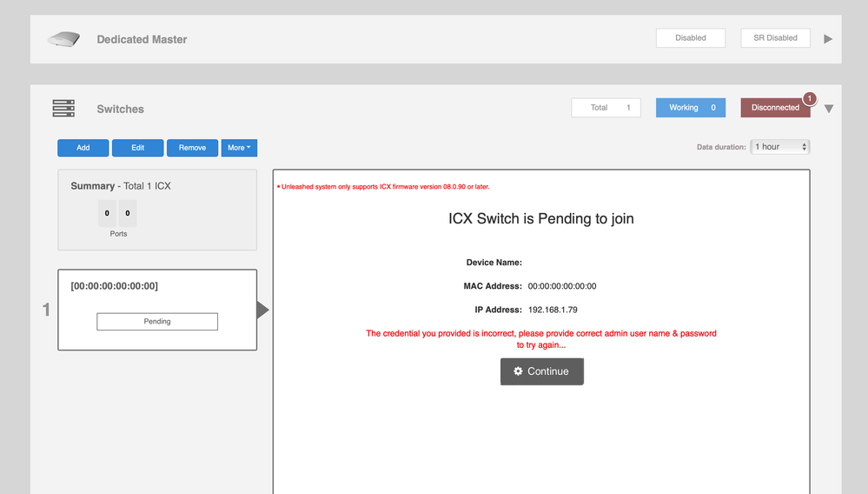This screenshot has height=494, width=868.
Task: Collapse the Switches section arrow
Action: point(828,109)
